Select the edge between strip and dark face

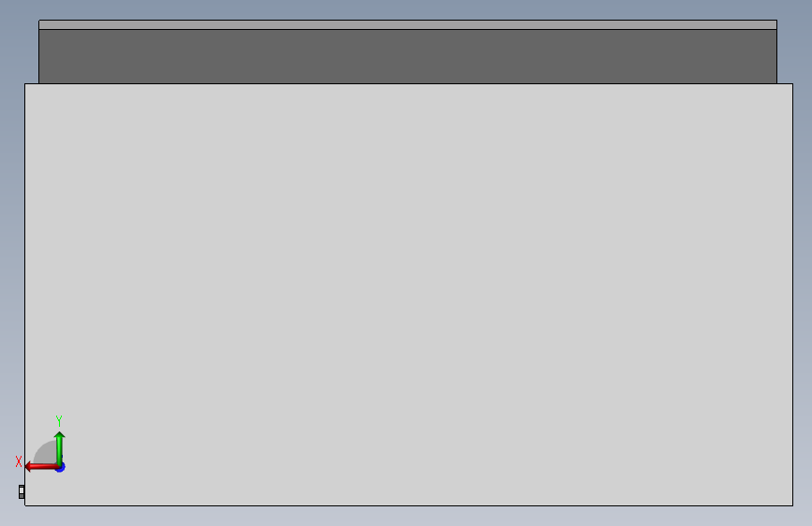[x=407, y=30]
